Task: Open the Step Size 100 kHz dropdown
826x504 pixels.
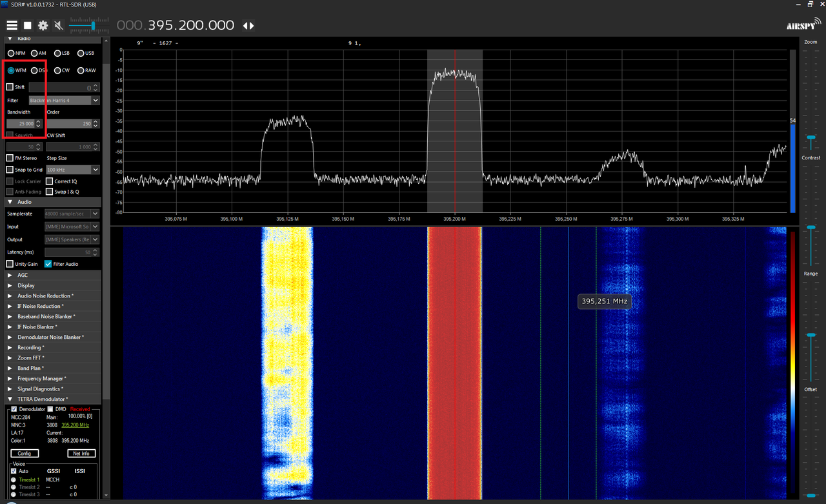Action: 72,170
